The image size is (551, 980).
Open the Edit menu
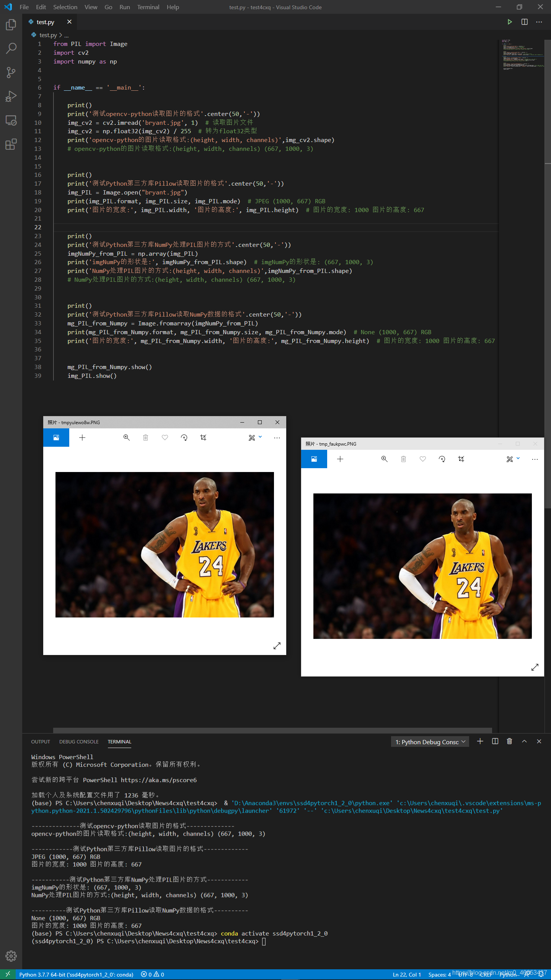(41, 7)
